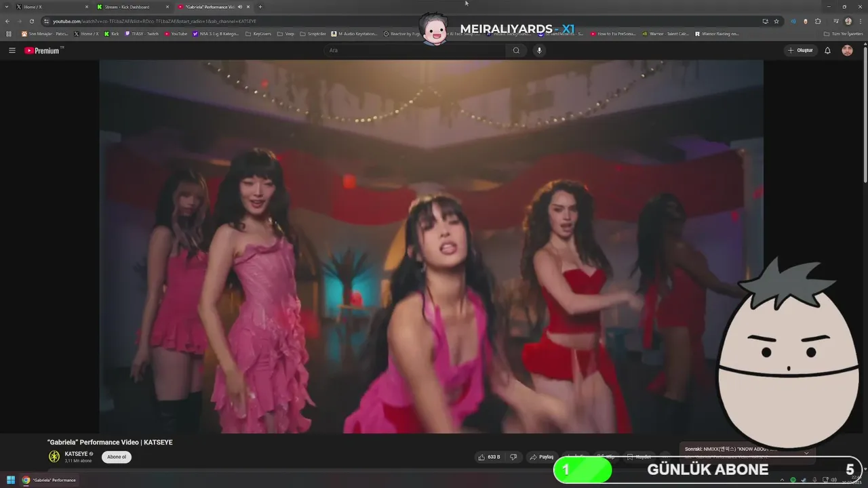The height and width of the screenshot is (488, 868).
Task: Focus the YouTube search field
Action: (415, 50)
